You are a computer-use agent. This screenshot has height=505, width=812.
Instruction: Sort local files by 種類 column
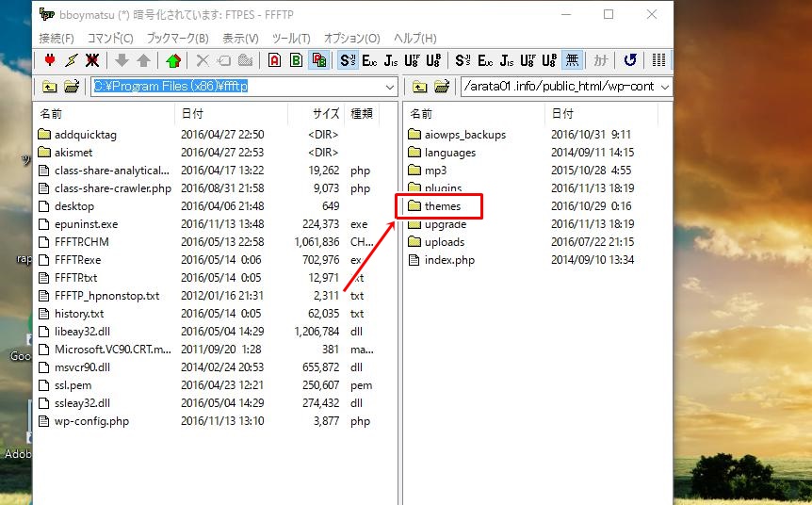(362, 113)
